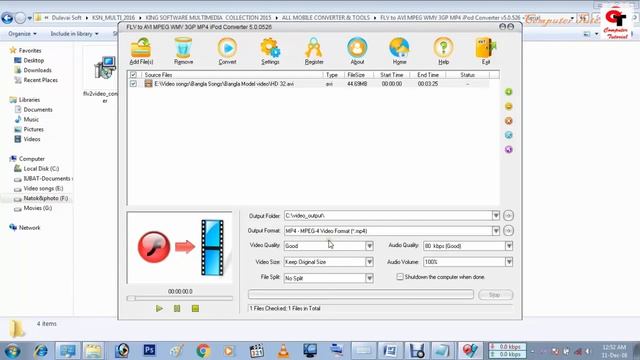
Task: Open the Audio Volume dropdown
Action: [x=509, y=262]
